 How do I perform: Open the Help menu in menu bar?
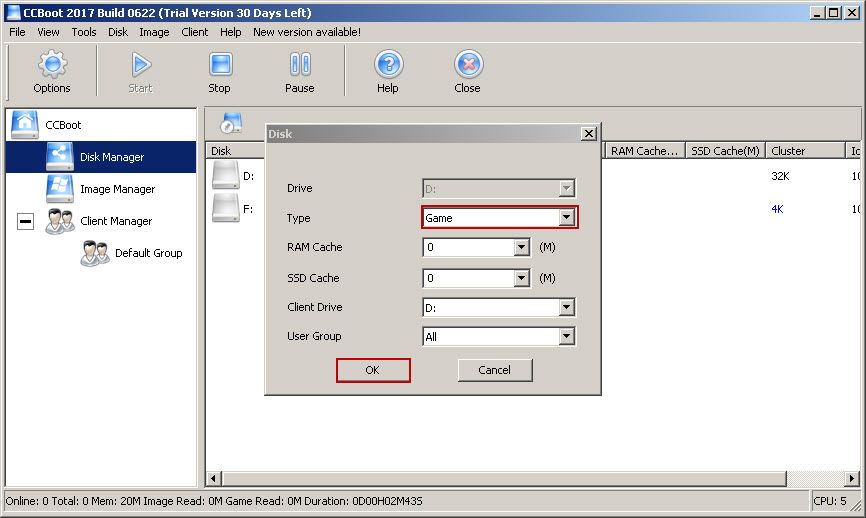(x=230, y=32)
